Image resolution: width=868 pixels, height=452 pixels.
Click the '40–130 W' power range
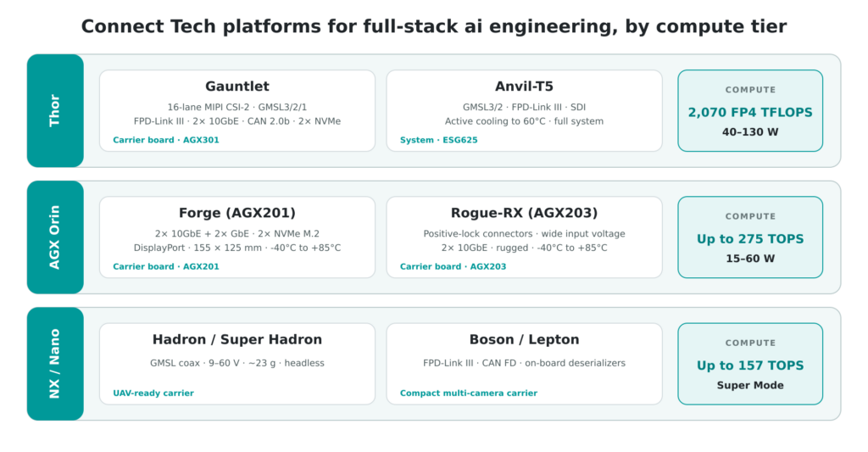pos(750,131)
